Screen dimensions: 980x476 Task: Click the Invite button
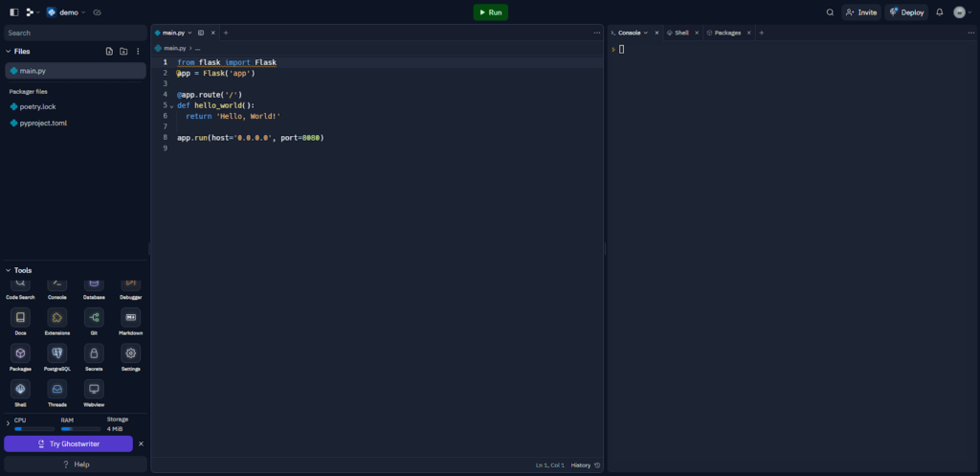tap(860, 12)
